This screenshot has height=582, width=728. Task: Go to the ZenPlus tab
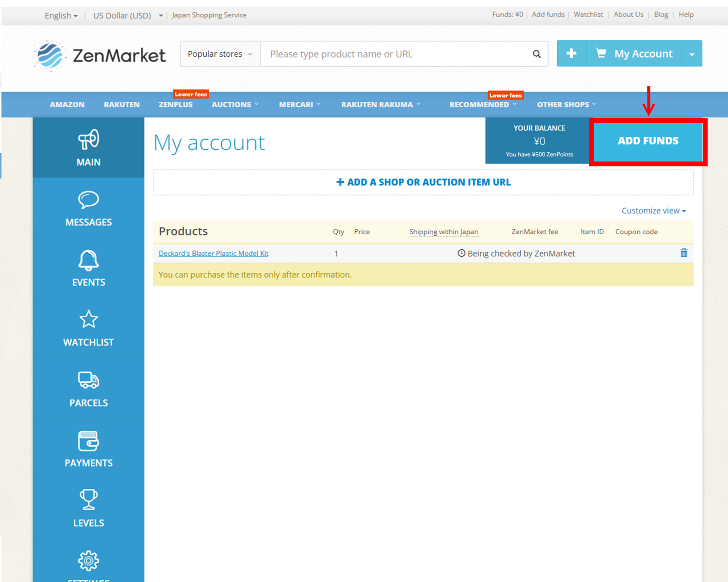176,104
